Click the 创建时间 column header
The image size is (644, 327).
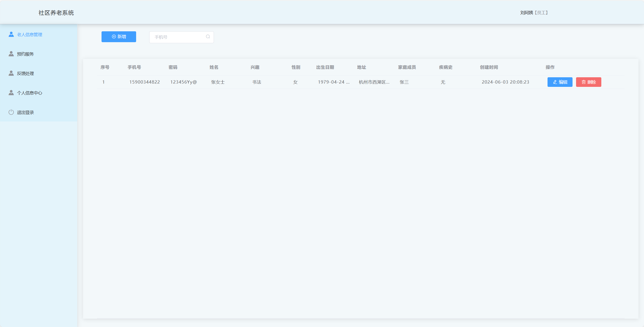click(488, 67)
